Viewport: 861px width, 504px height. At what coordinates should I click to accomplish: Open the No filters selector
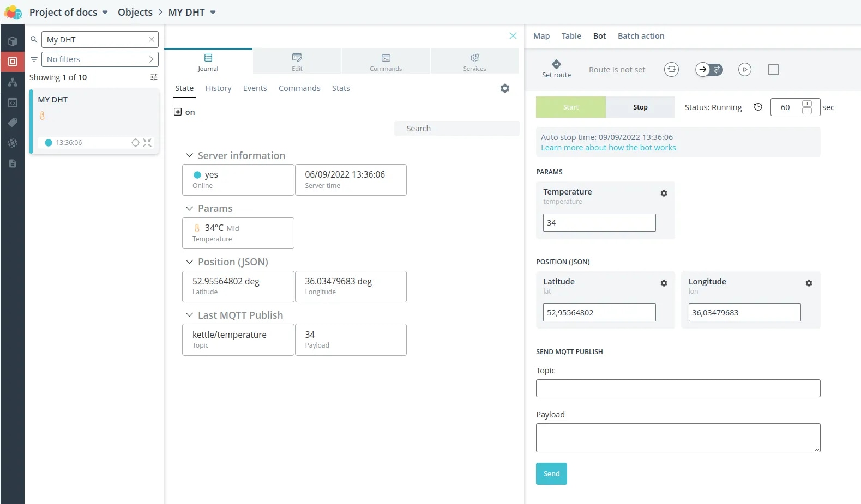coord(100,59)
